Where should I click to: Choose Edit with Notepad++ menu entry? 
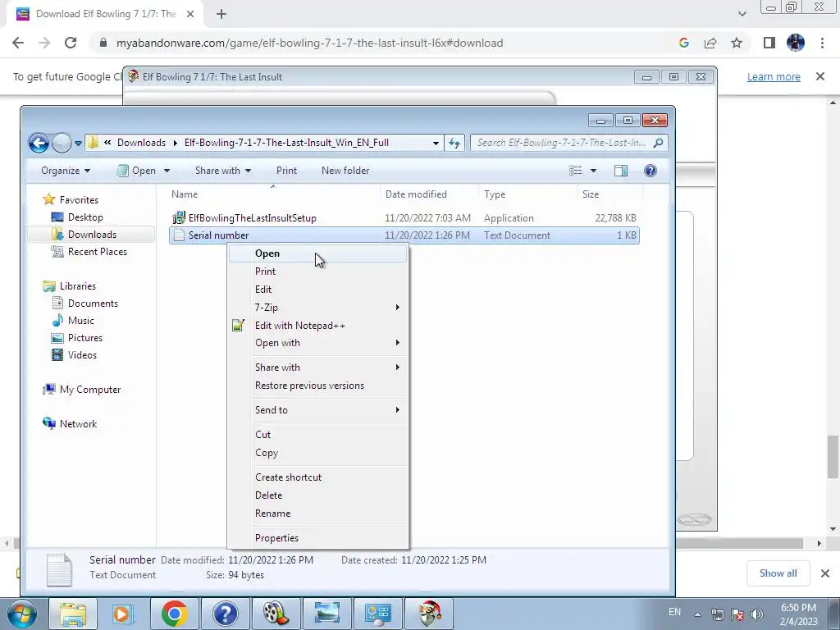[x=317, y=325]
